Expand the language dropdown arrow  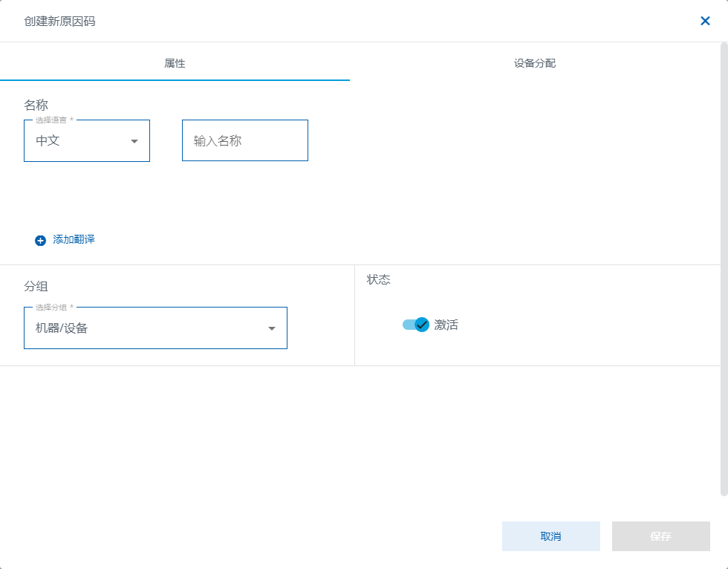tap(134, 141)
